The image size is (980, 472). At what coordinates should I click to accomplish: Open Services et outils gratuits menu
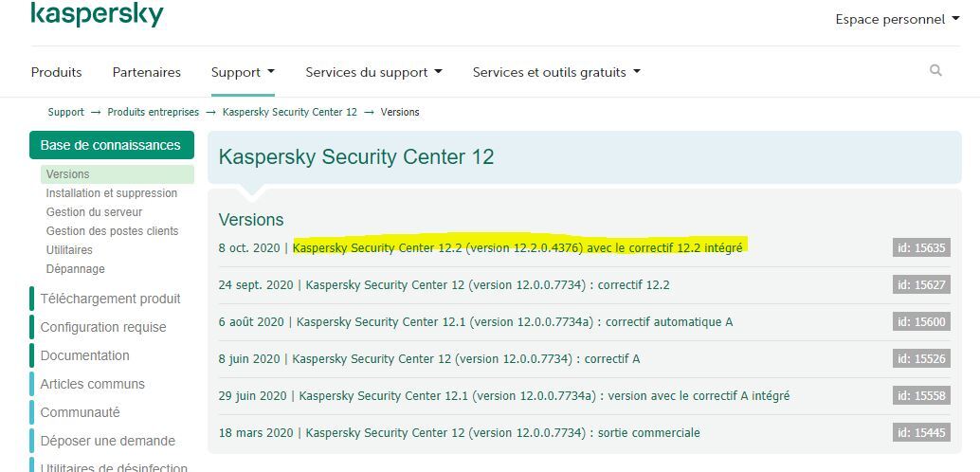(x=556, y=72)
